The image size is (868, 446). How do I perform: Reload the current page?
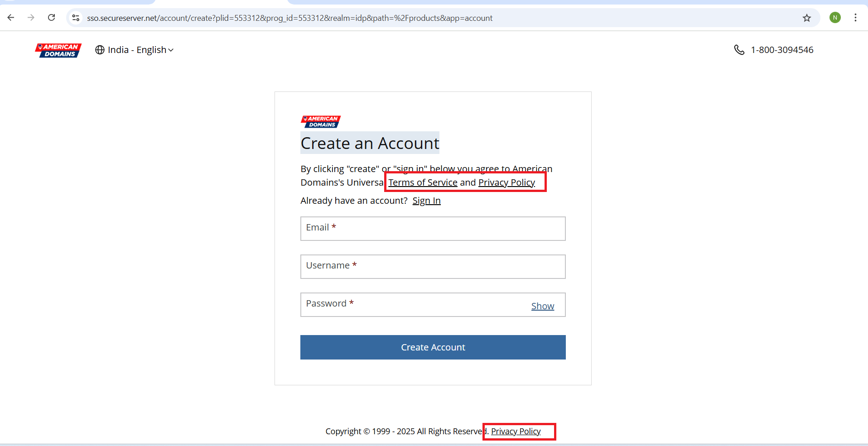(x=52, y=18)
